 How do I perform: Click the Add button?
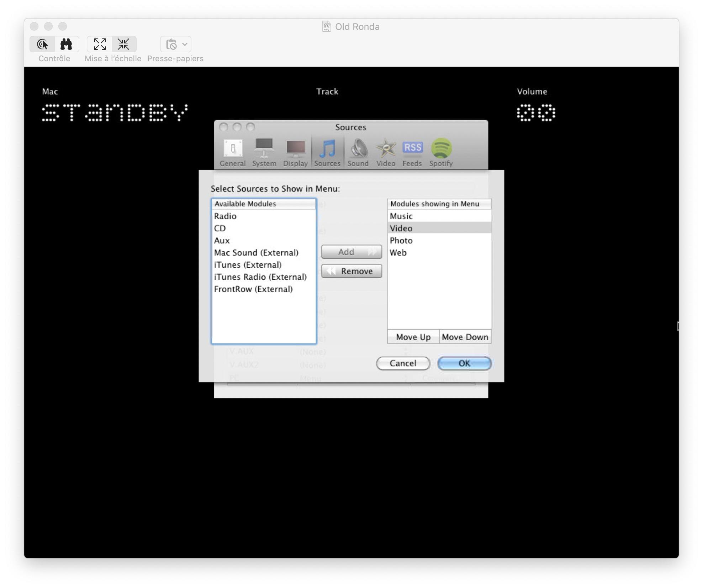pyautogui.click(x=351, y=252)
